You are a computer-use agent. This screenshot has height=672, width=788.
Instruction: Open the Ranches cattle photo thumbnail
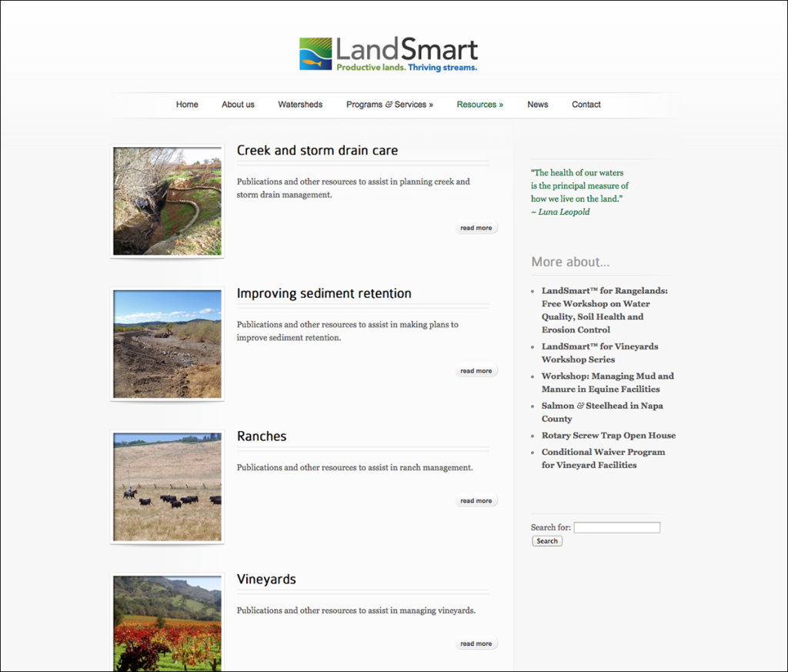click(167, 486)
